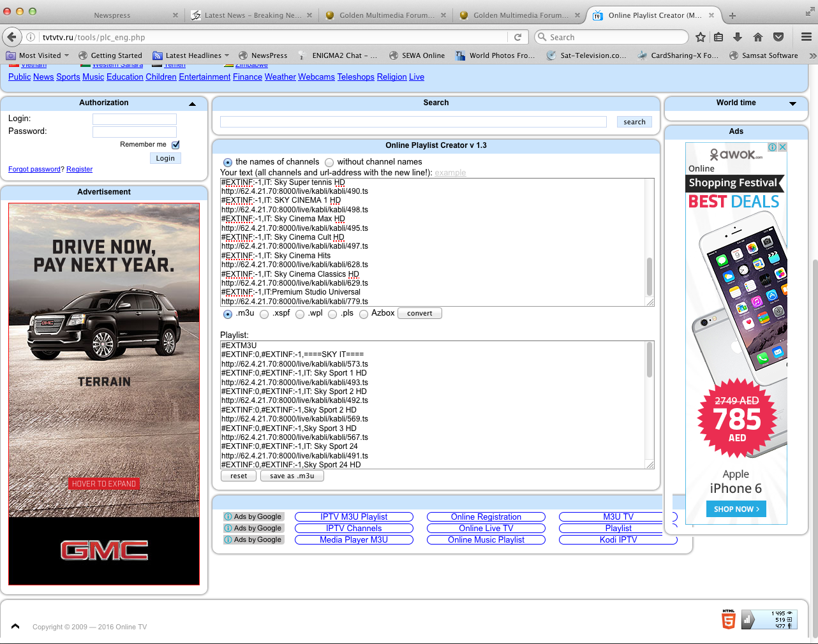Open a new tab with plus icon
The image size is (818, 644).
click(732, 15)
